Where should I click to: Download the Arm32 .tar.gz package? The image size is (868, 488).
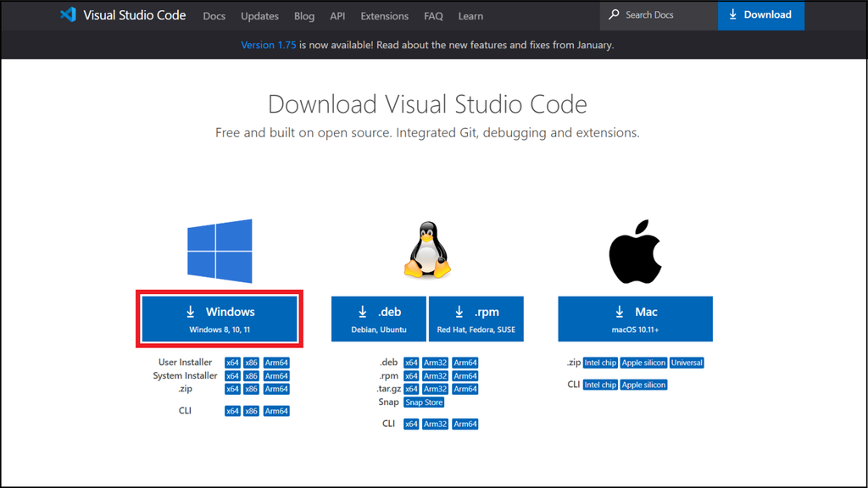[x=435, y=388]
